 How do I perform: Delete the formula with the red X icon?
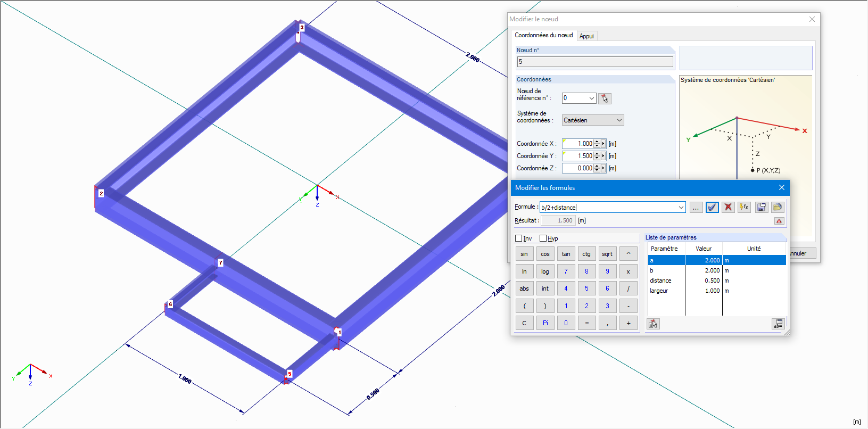(x=728, y=208)
